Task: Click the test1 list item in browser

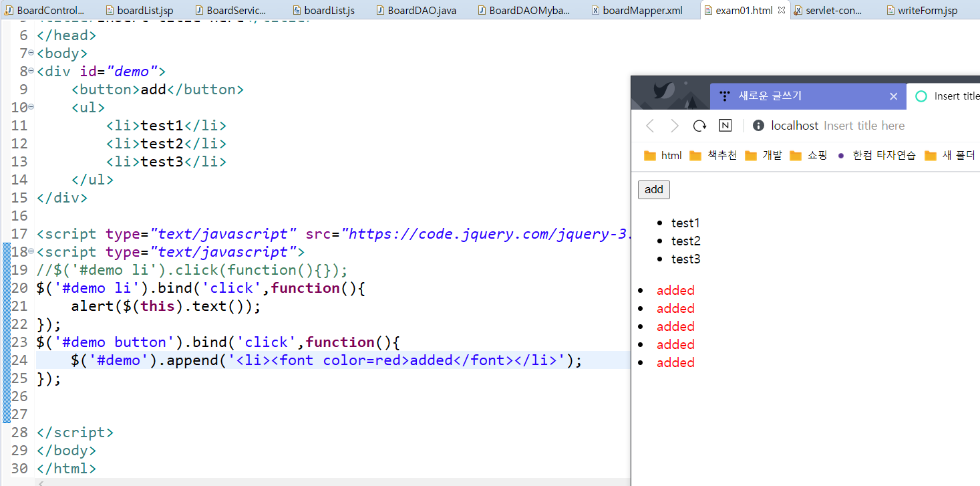Action: 685,223
